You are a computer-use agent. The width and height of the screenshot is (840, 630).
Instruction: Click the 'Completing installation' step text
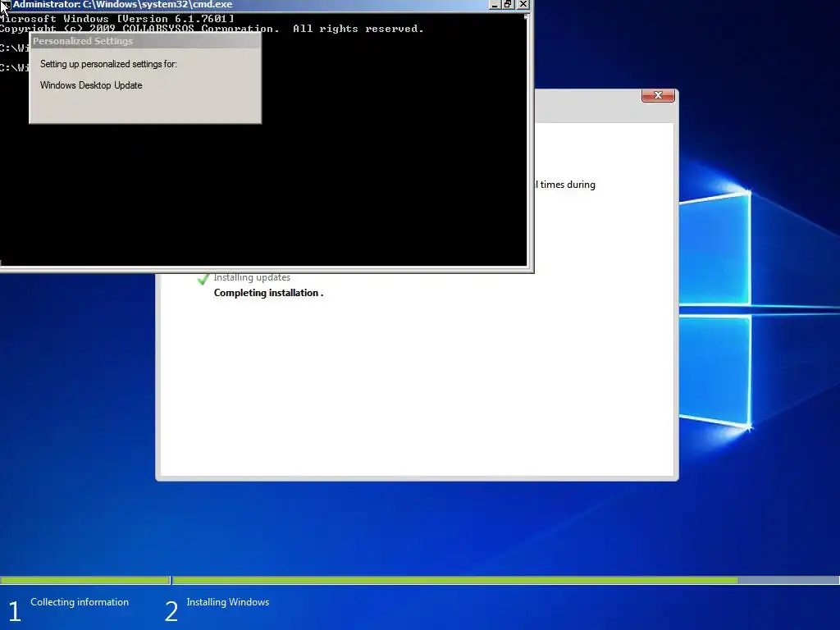pos(267,293)
